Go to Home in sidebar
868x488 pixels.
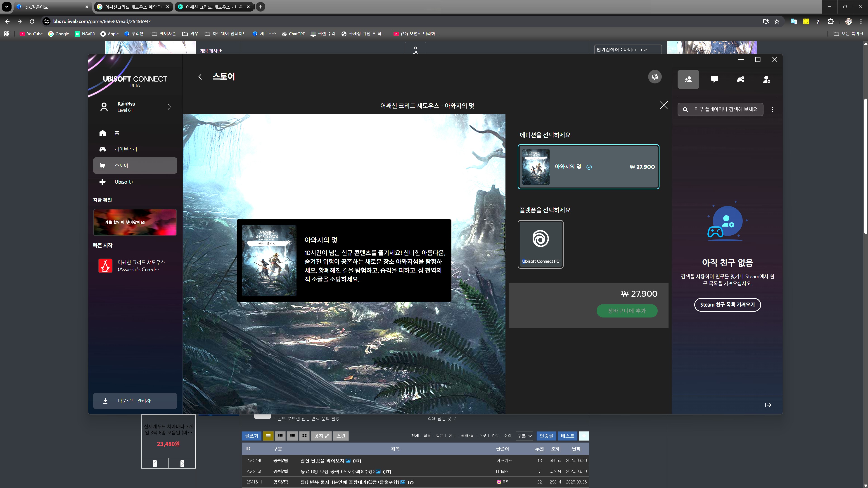pyautogui.click(x=117, y=133)
